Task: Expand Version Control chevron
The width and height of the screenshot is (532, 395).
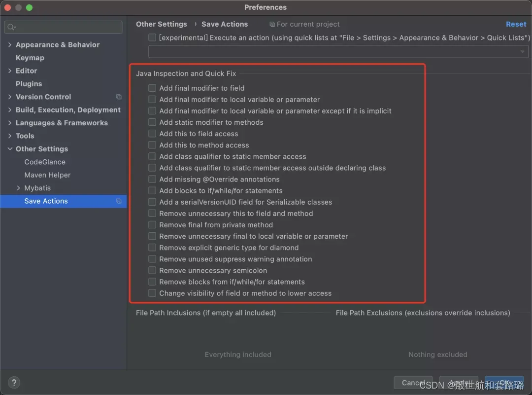Action: point(9,97)
